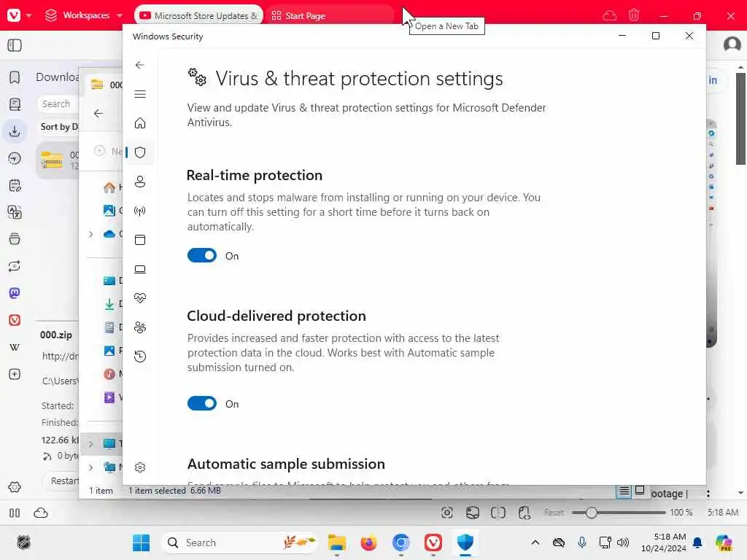Toggle the Vivaldi side panel
Image resolution: width=747 pixels, height=560 pixels.
point(15,45)
